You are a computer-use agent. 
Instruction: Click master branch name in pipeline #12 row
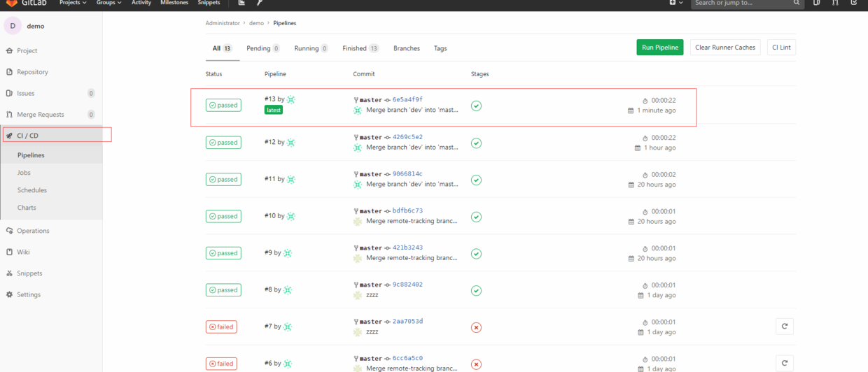click(370, 137)
